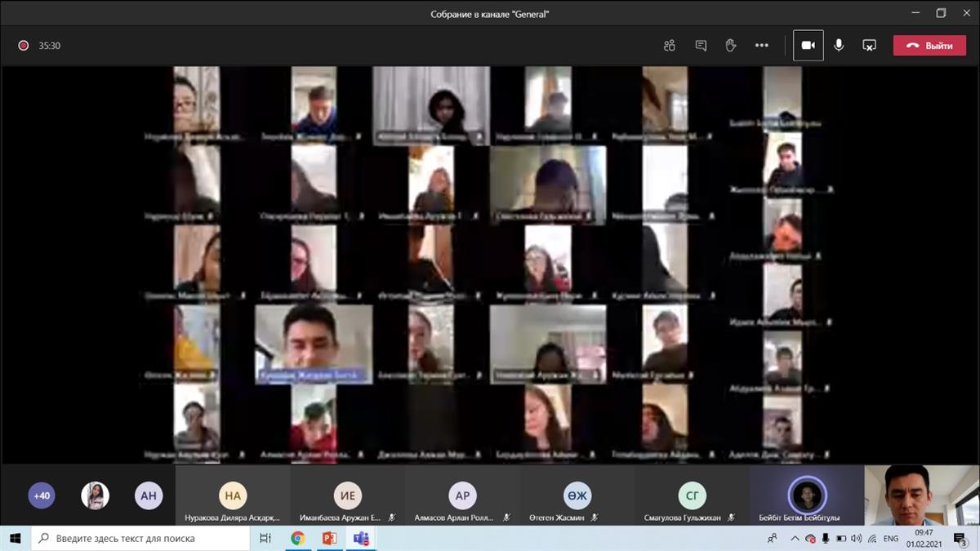
Task: Open Microsoft Teams from the taskbar
Action: click(x=361, y=539)
